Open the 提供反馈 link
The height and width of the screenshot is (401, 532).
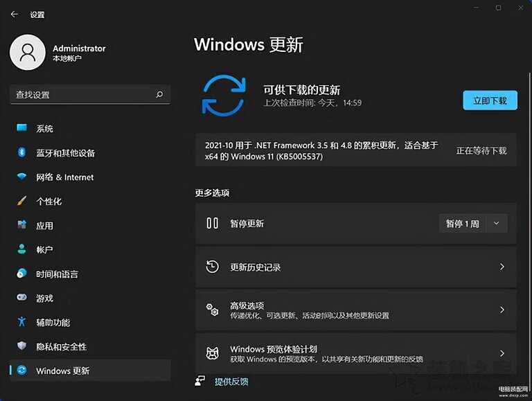click(x=231, y=382)
